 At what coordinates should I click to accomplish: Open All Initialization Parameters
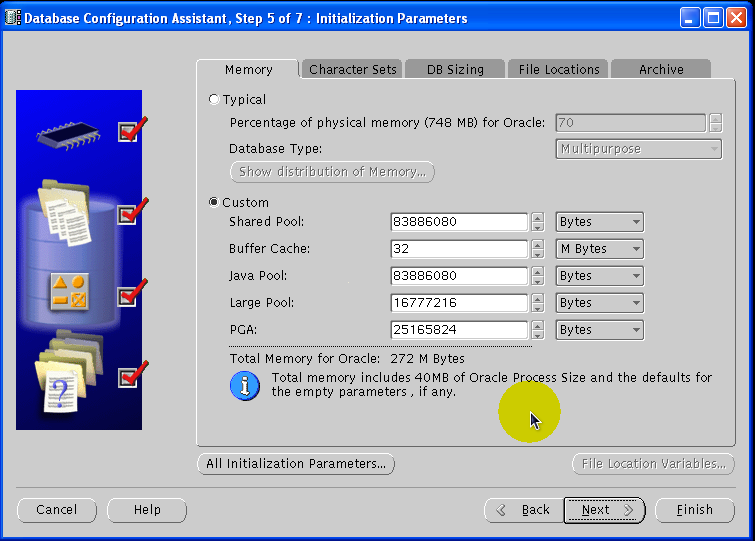click(296, 464)
